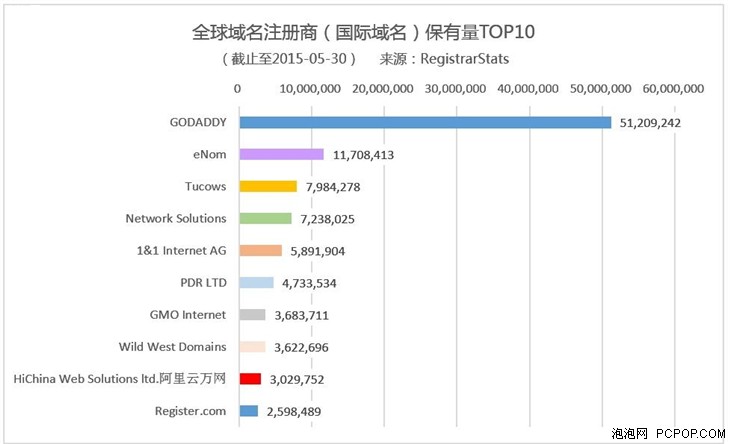Select the eNom purple bar

pyautogui.click(x=282, y=155)
